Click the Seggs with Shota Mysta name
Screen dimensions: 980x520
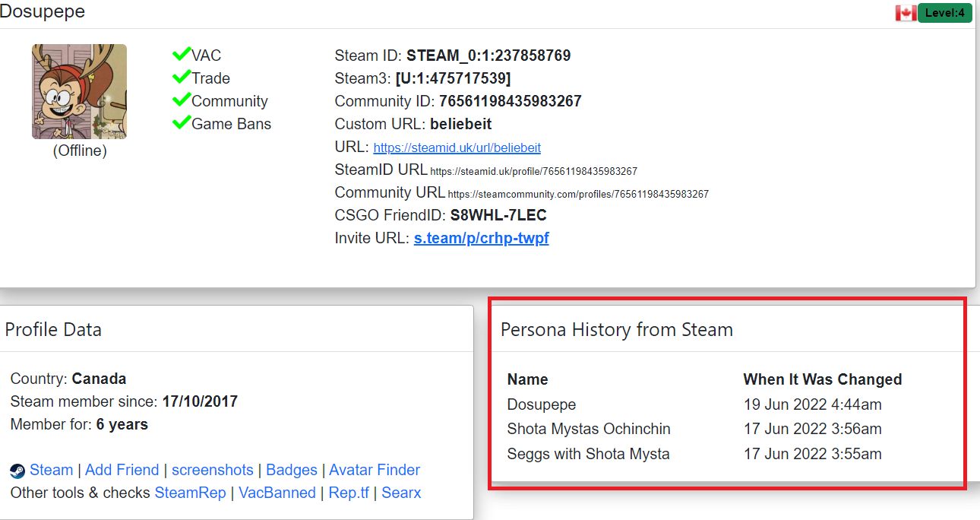coord(589,454)
